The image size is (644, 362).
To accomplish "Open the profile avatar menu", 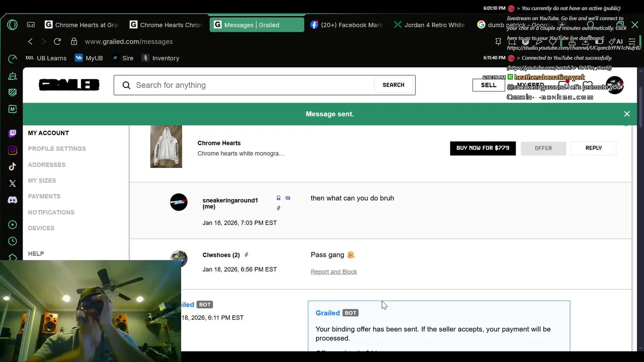I will [x=615, y=85].
